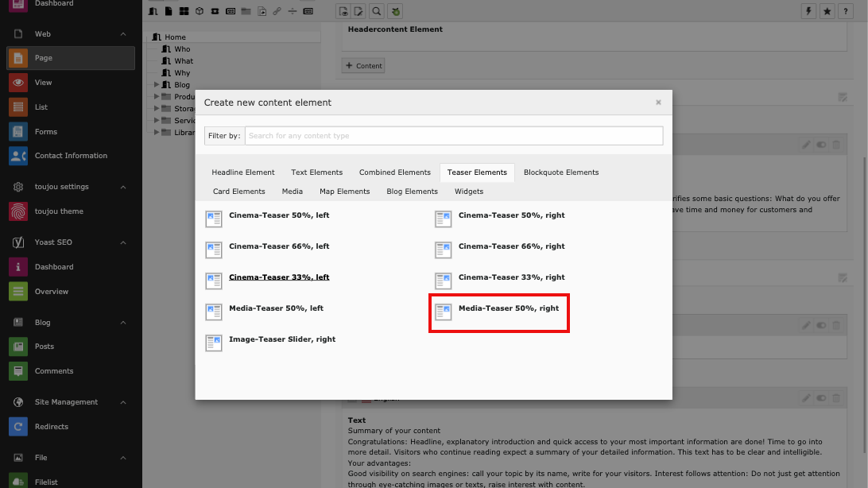Focus the Filter by search field
868x488 pixels.
(x=453, y=136)
